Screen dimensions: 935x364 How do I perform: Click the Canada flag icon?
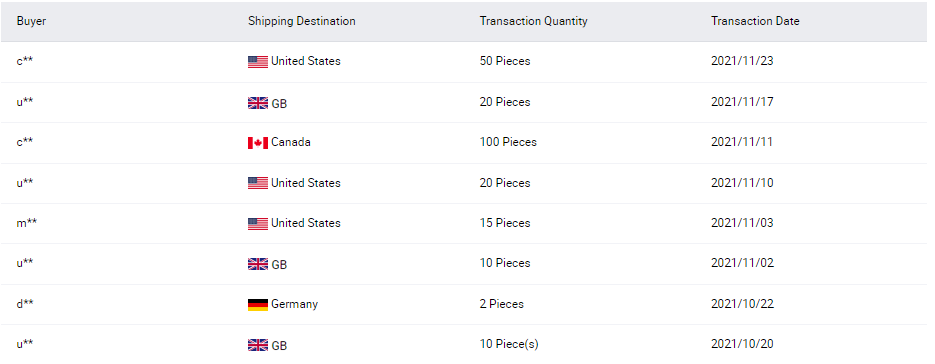(x=258, y=143)
